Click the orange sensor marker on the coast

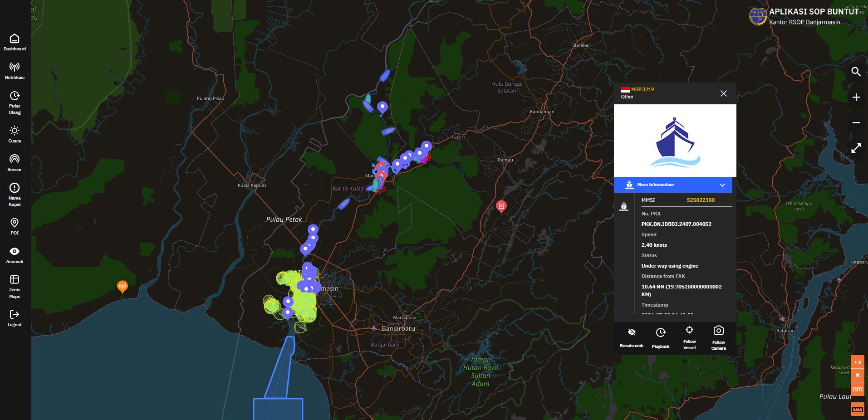tap(122, 286)
